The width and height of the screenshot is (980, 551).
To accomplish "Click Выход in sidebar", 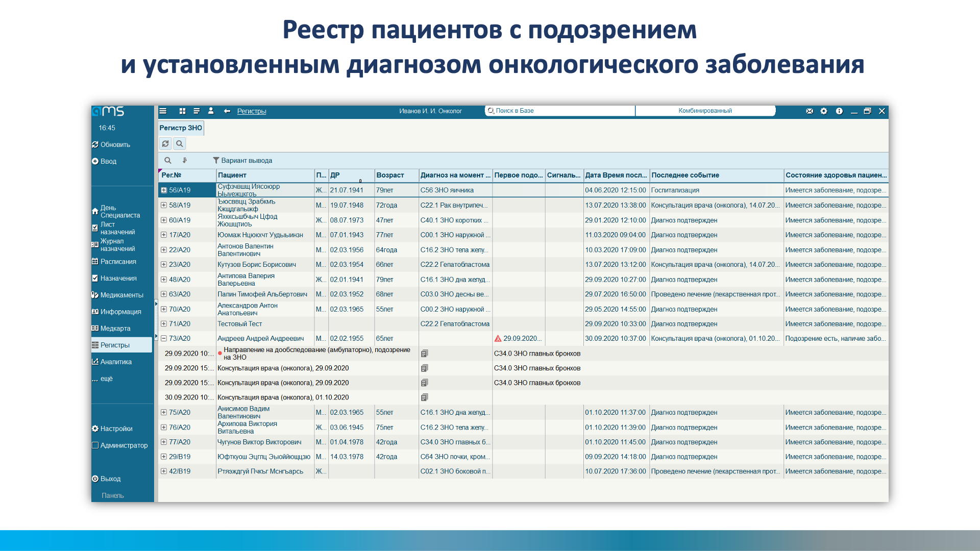I will click(106, 479).
